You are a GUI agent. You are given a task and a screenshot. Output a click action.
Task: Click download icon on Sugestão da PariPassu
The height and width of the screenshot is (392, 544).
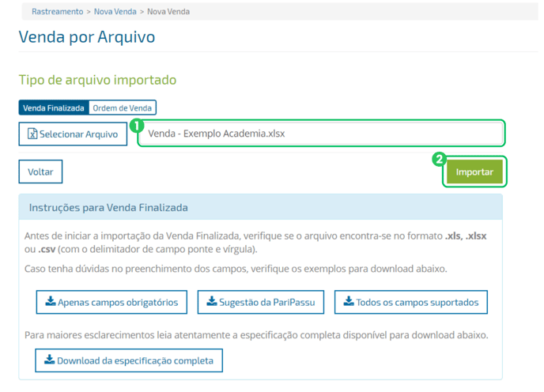(x=211, y=301)
